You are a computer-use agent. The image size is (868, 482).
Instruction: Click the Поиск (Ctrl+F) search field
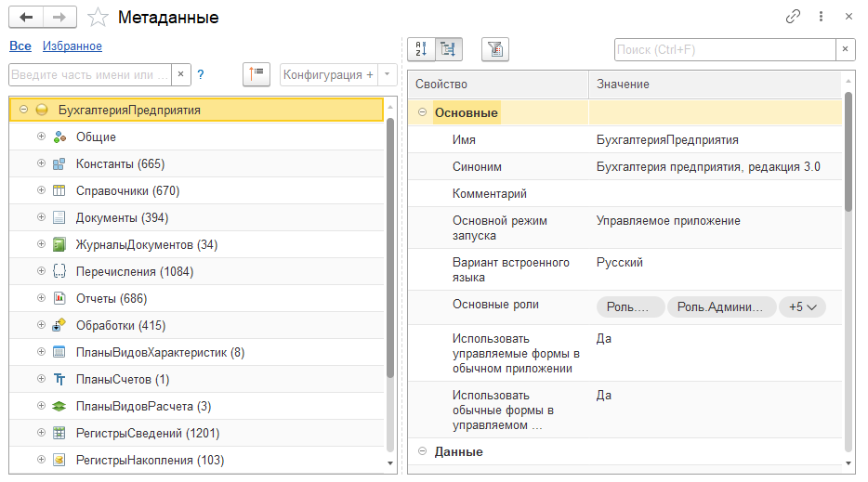click(x=724, y=49)
